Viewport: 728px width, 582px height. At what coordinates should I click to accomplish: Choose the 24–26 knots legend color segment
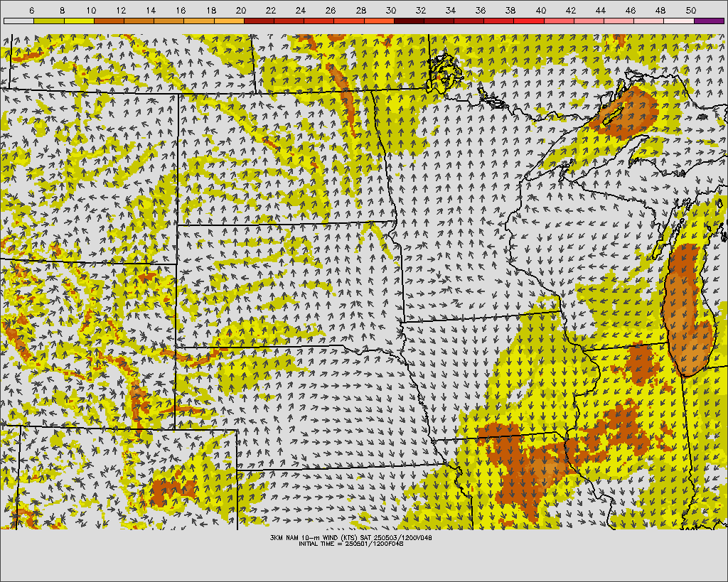click(319, 21)
